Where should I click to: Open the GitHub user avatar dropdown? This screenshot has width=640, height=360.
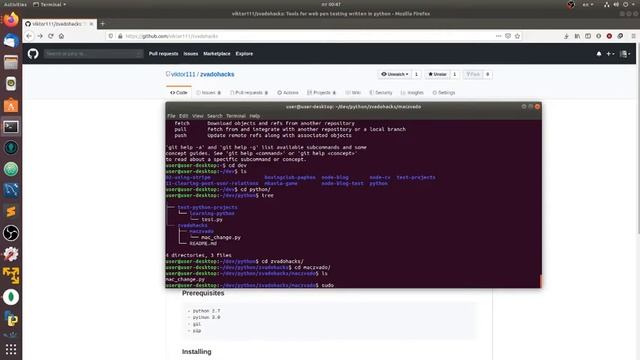coord(625,53)
